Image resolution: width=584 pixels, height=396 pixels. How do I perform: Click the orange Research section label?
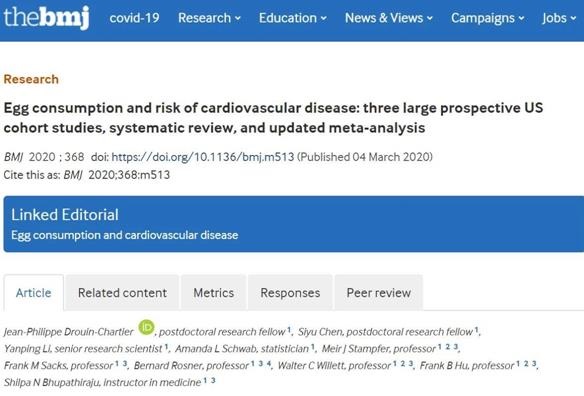tap(31, 79)
